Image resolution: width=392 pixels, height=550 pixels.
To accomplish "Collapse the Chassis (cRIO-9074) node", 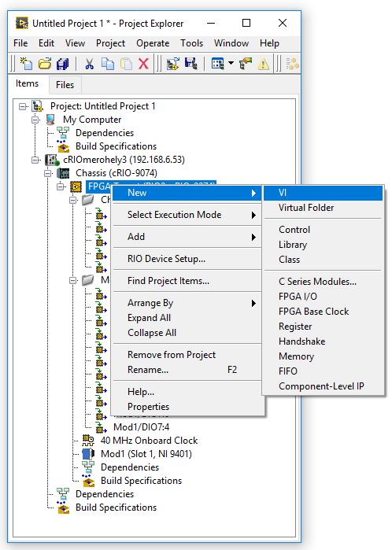I will tap(48, 173).
